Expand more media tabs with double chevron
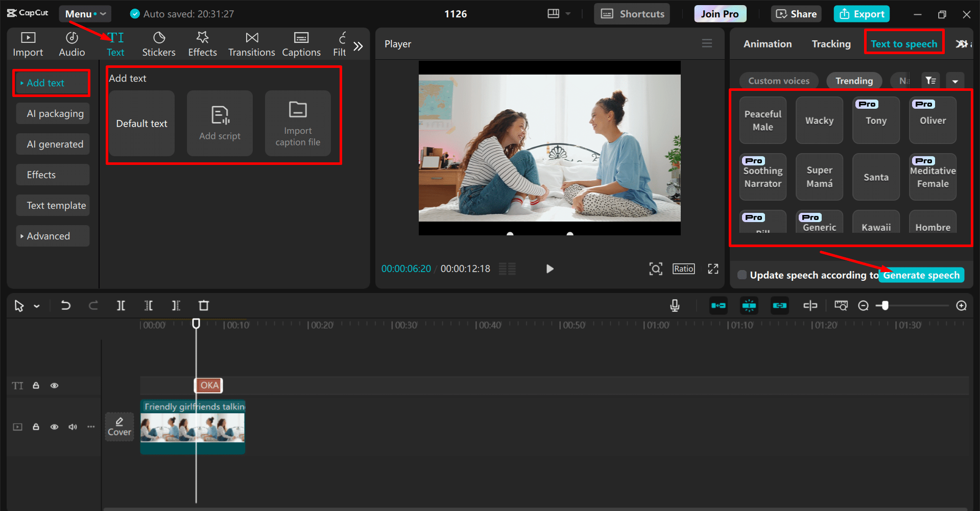The image size is (980, 511). tap(358, 46)
